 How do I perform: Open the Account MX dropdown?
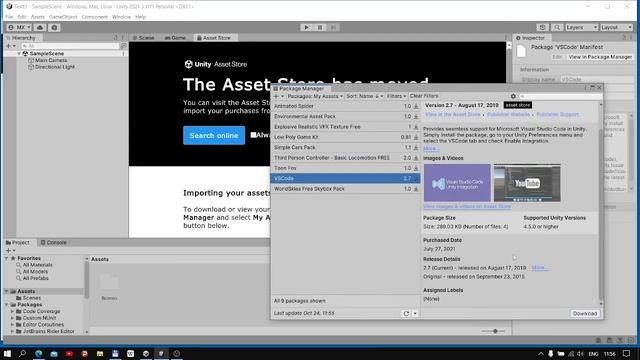tap(19, 27)
